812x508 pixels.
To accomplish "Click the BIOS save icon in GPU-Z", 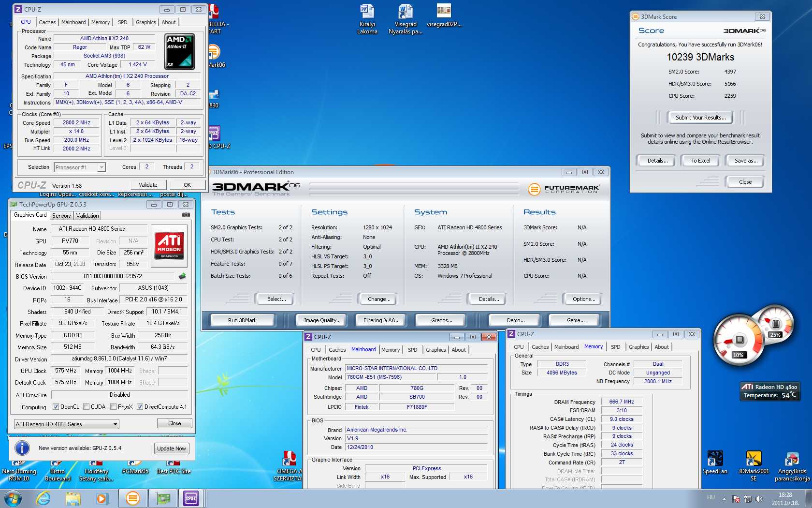I will pos(182,276).
